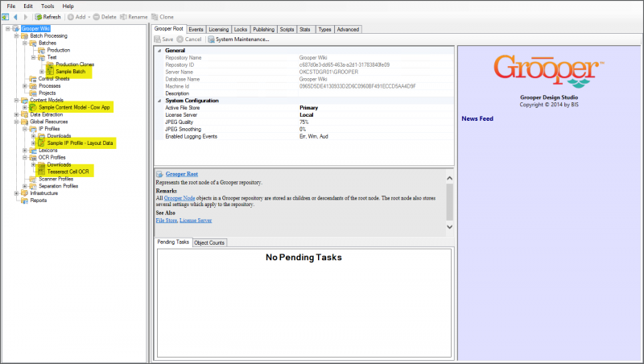
Task: Click the Production folder icon
Action: click(x=42, y=51)
